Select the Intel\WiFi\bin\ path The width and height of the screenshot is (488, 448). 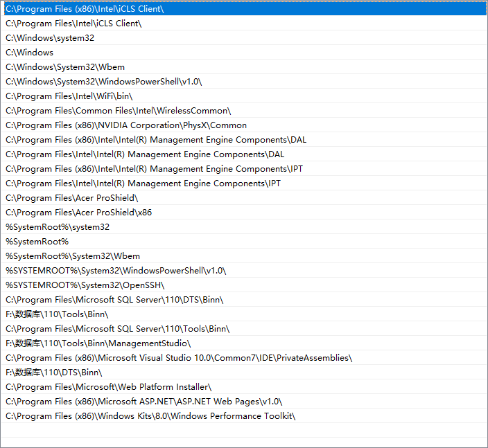click(x=244, y=96)
